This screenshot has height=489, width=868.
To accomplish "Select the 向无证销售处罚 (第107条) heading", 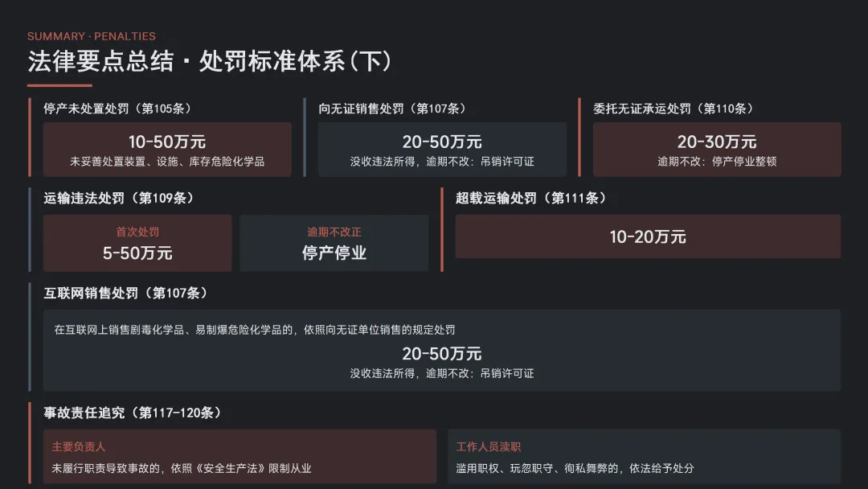I will [x=392, y=109].
